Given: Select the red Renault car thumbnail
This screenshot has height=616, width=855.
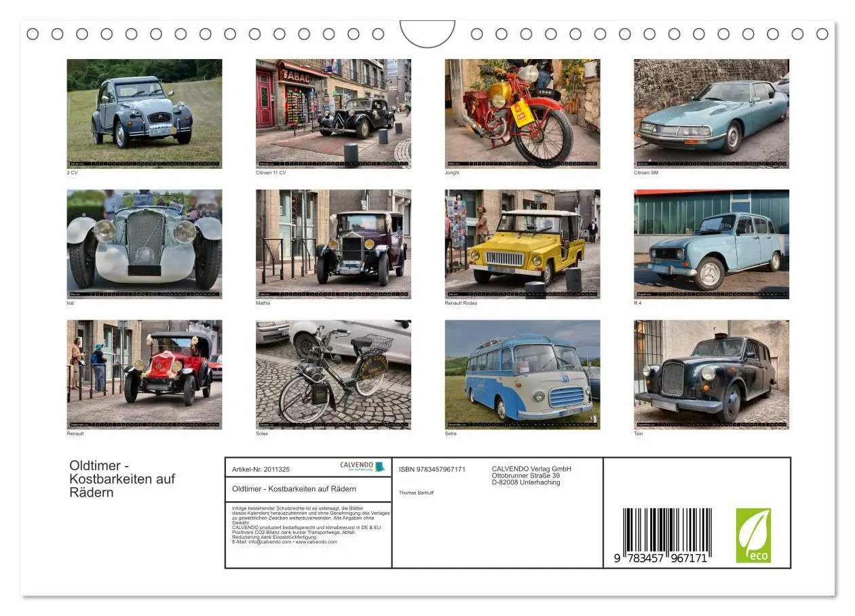Looking at the screenshot, I should pyautogui.click(x=144, y=374).
